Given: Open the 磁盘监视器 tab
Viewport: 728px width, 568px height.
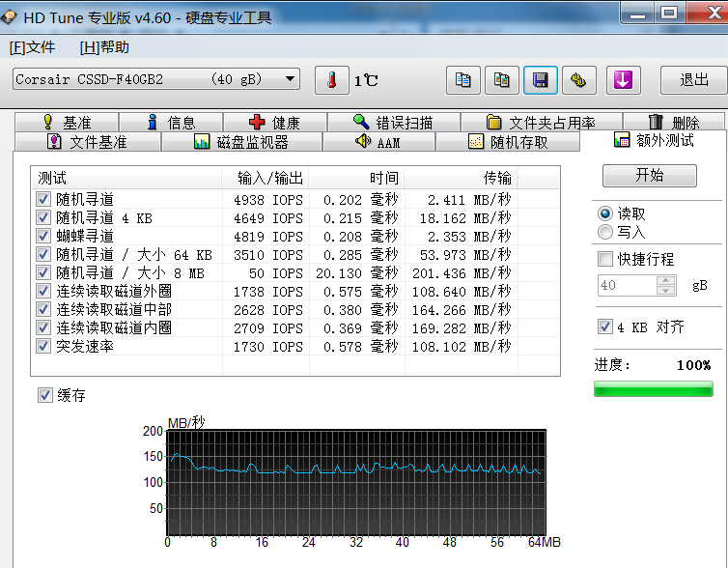Looking at the screenshot, I should click(240, 142).
